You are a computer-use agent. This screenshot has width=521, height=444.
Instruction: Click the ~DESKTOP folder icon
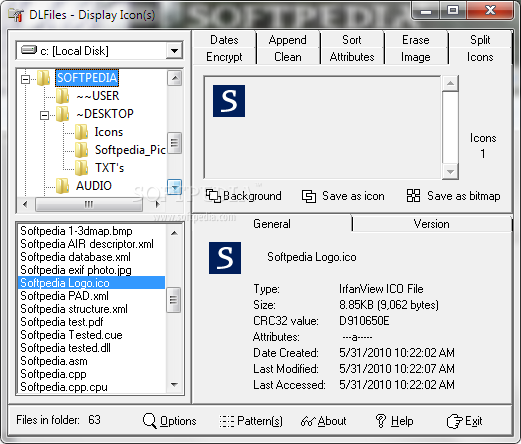(62, 114)
